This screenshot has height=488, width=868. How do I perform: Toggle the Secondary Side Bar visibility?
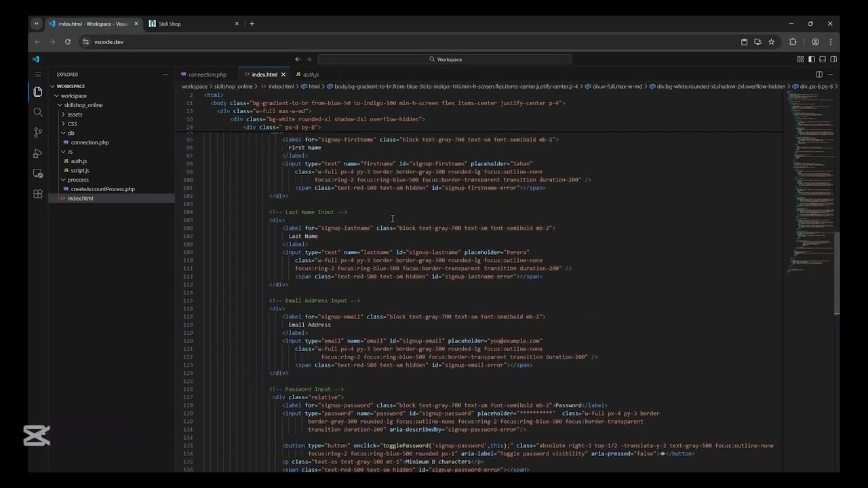[833, 59]
